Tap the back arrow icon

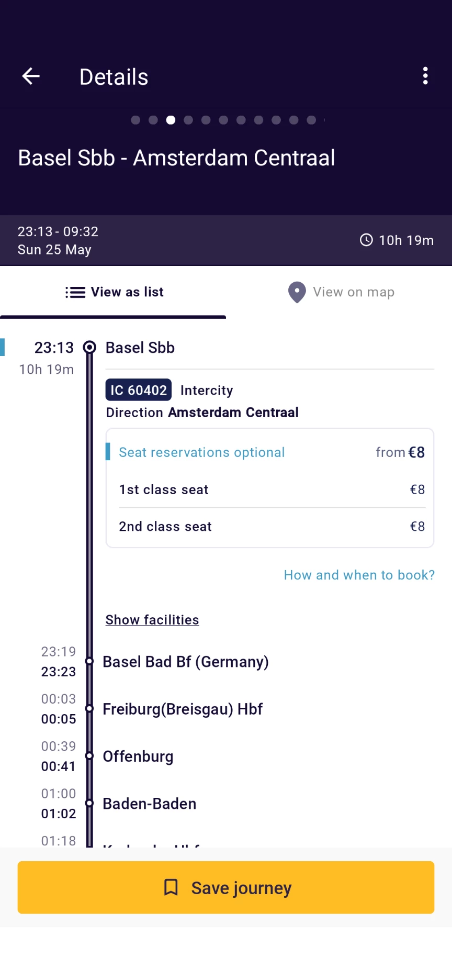click(x=31, y=76)
